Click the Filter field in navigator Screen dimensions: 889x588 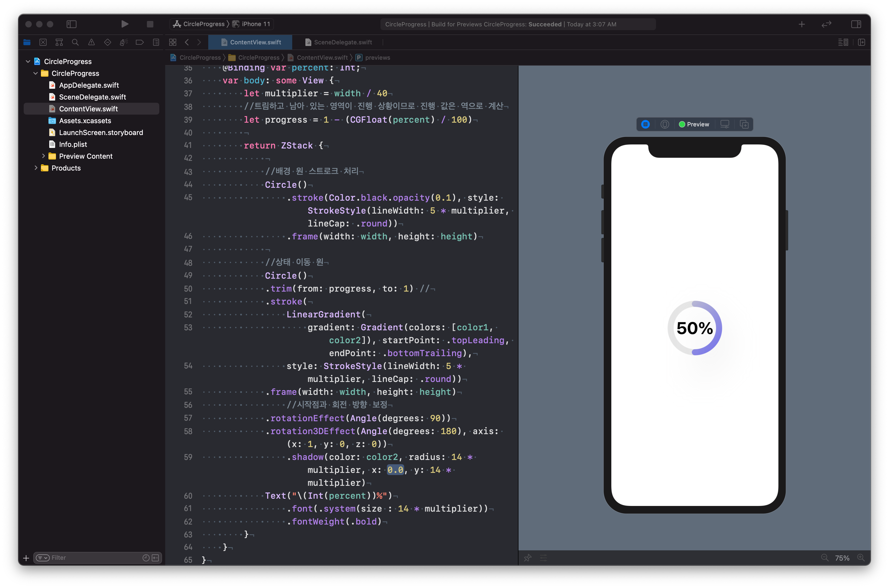click(94, 558)
